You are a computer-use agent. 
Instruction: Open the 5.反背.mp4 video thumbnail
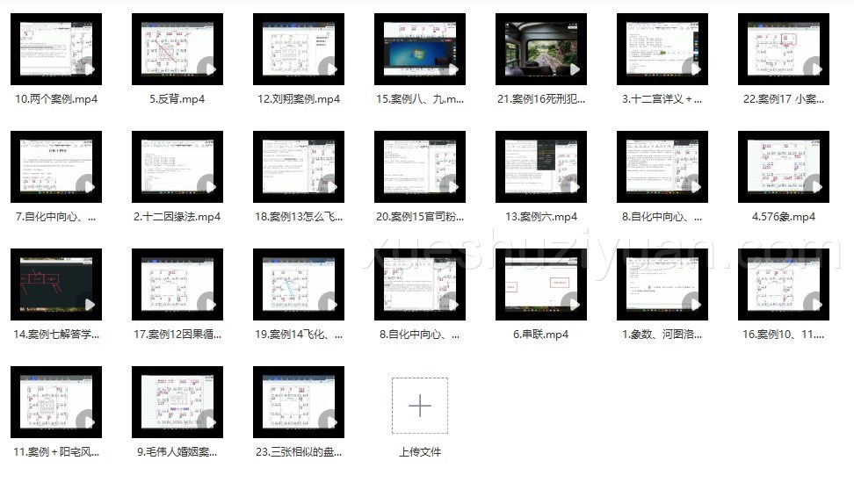pos(177,49)
